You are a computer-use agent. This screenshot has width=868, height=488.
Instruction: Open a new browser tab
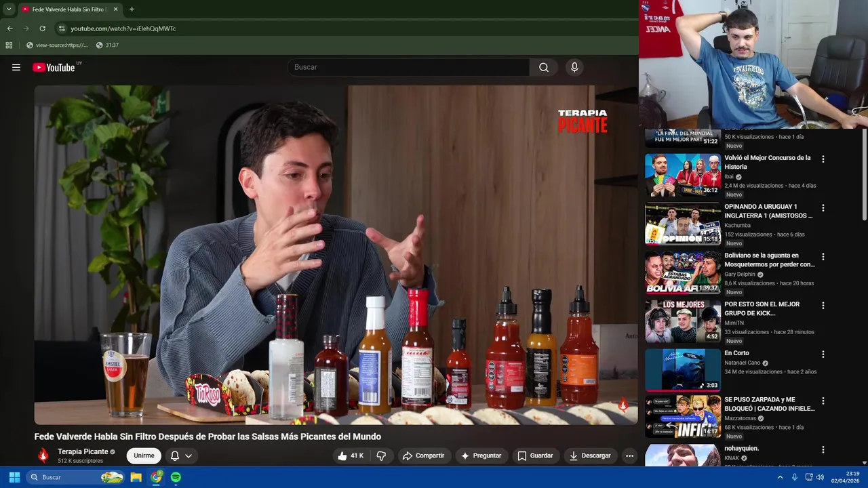(x=132, y=9)
